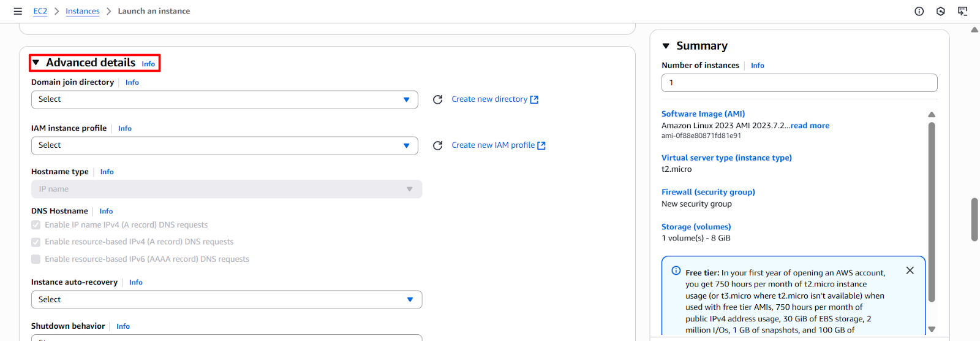The height and width of the screenshot is (341, 980).
Task: Dismiss the Free tier notice
Action: pyautogui.click(x=910, y=270)
